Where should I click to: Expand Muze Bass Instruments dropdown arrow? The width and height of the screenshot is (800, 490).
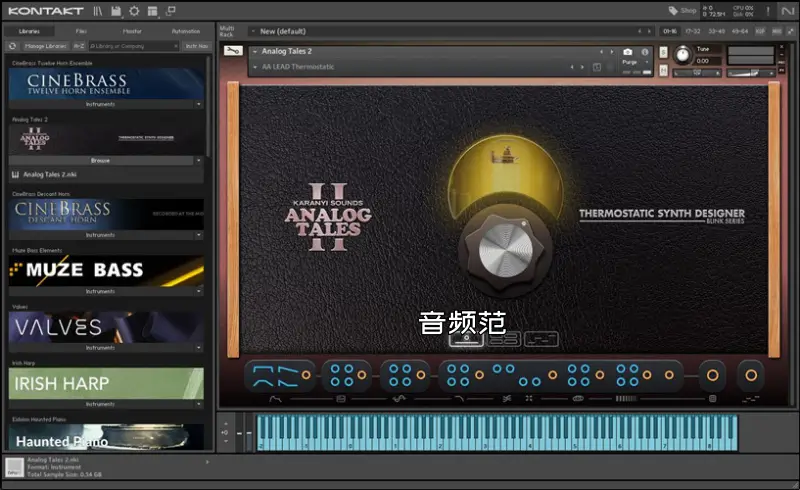tap(198, 291)
